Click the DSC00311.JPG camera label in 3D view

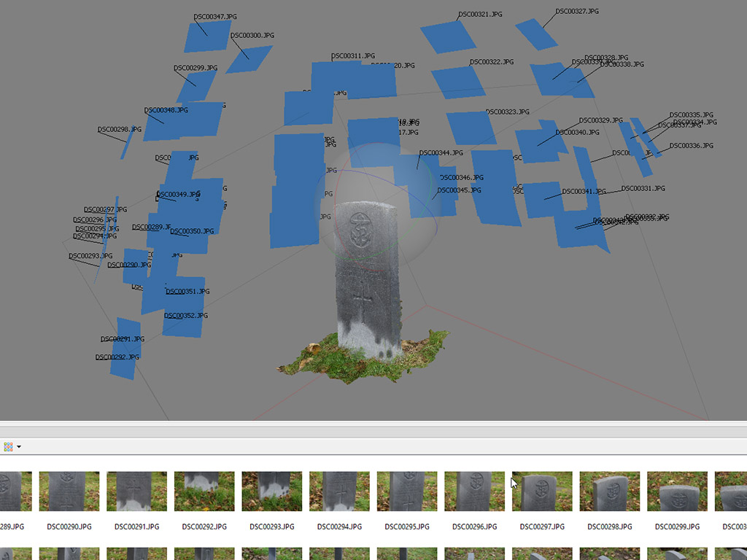click(x=353, y=56)
